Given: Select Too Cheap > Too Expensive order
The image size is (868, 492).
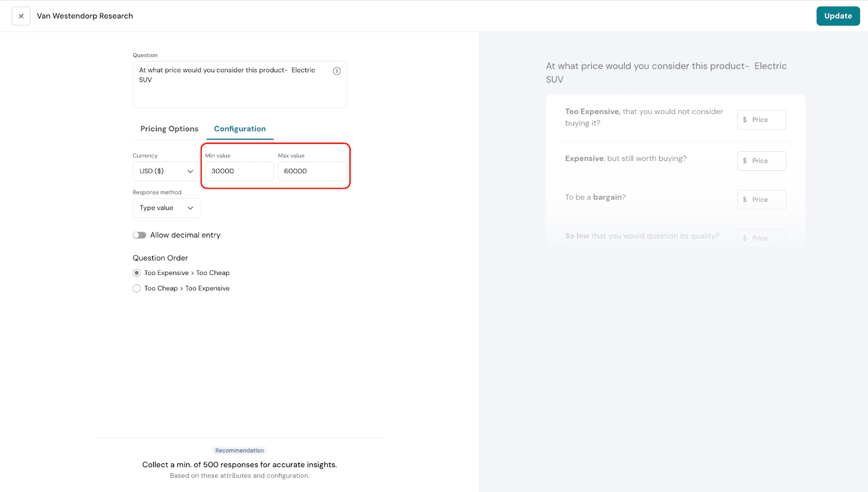Looking at the screenshot, I should (x=137, y=289).
